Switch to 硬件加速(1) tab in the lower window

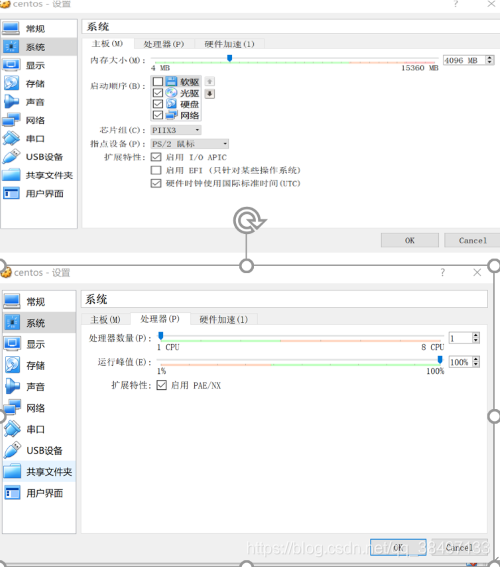pyautogui.click(x=224, y=320)
